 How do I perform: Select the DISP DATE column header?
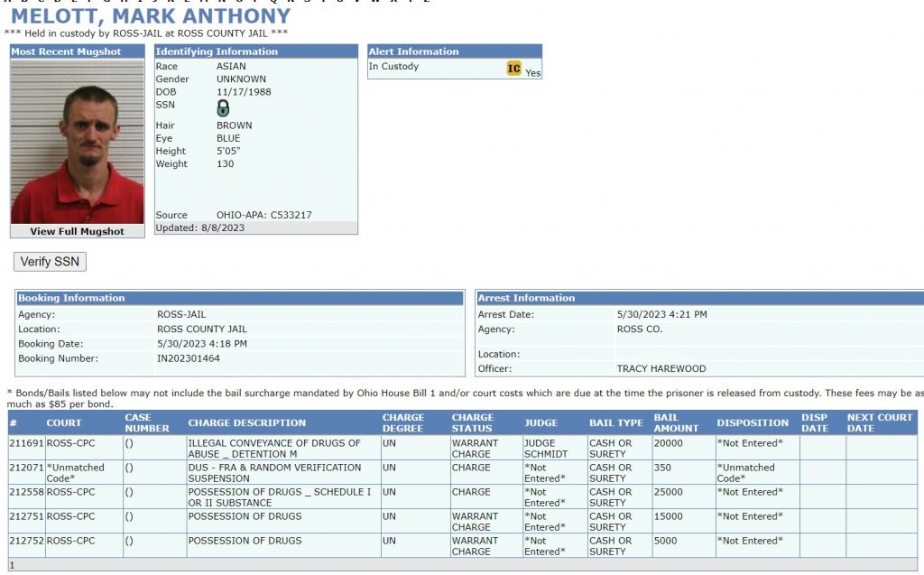(x=815, y=422)
